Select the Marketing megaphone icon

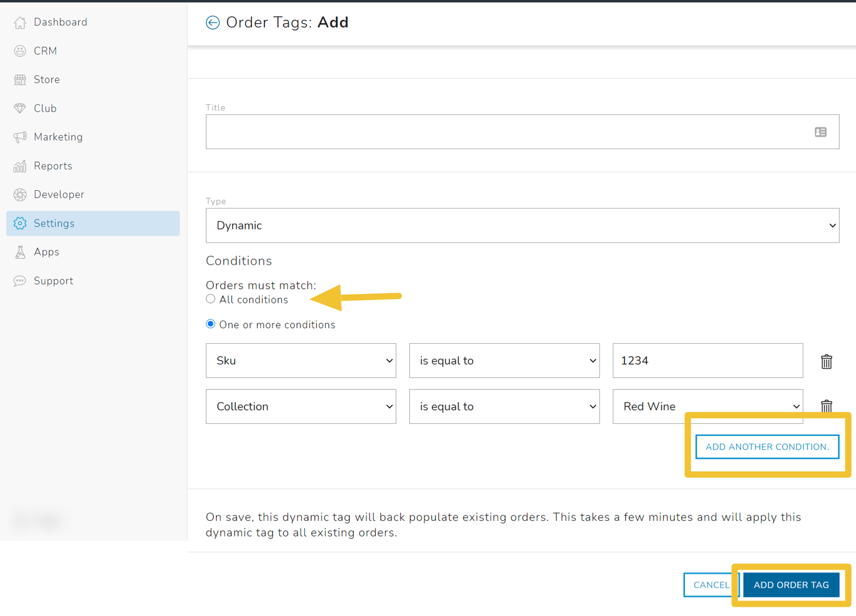pos(21,136)
